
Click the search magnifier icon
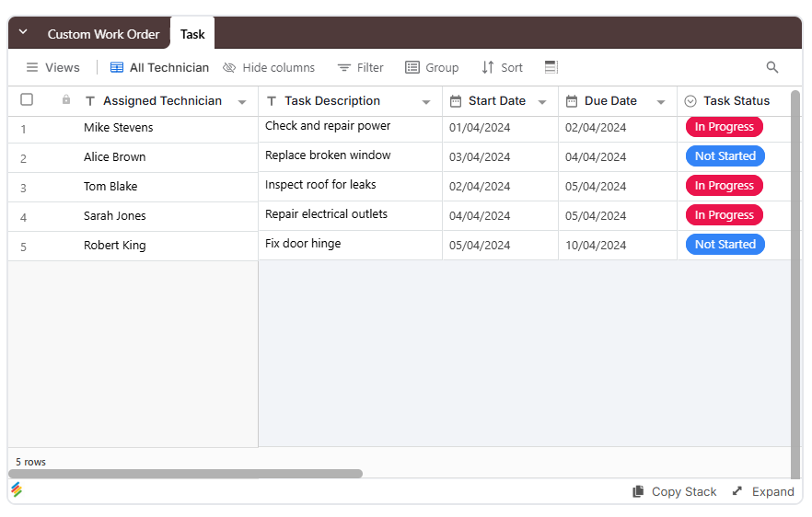point(772,67)
